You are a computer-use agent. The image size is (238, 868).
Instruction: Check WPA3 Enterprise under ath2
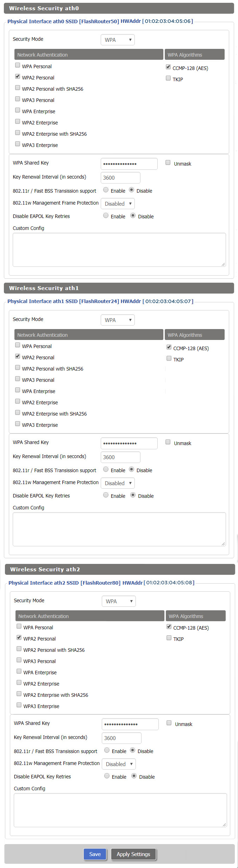(x=19, y=705)
